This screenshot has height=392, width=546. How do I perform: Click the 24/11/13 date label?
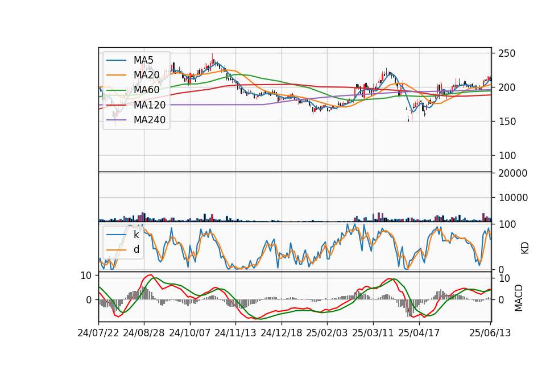[x=235, y=333]
